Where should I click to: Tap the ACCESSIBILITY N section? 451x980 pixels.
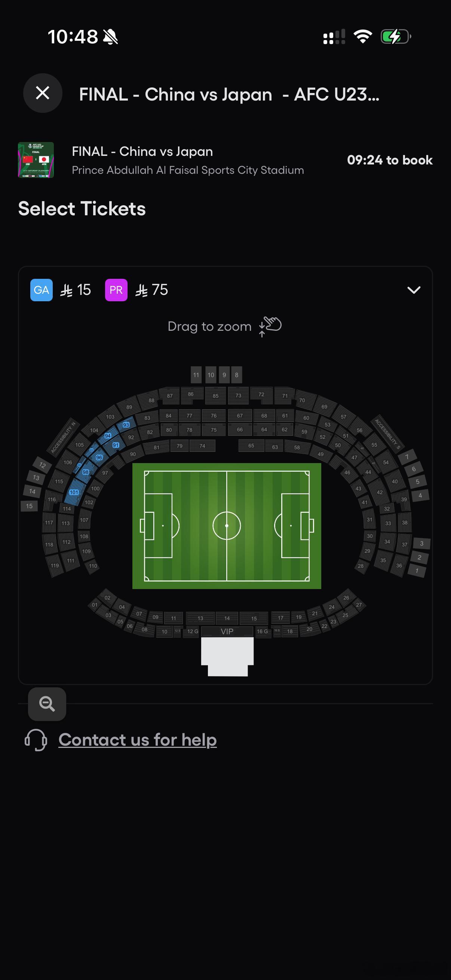coord(63,438)
